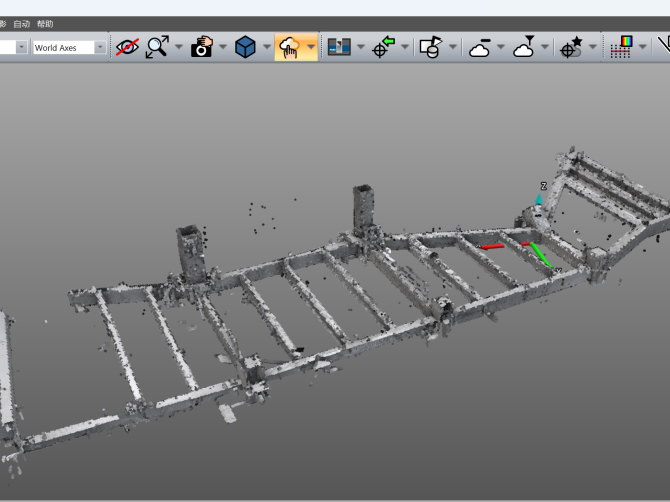The height and width of the screenshot is (502, 670).
Task: Expand the arrow beside the zoom tool
Action: [x=179, y=47]
